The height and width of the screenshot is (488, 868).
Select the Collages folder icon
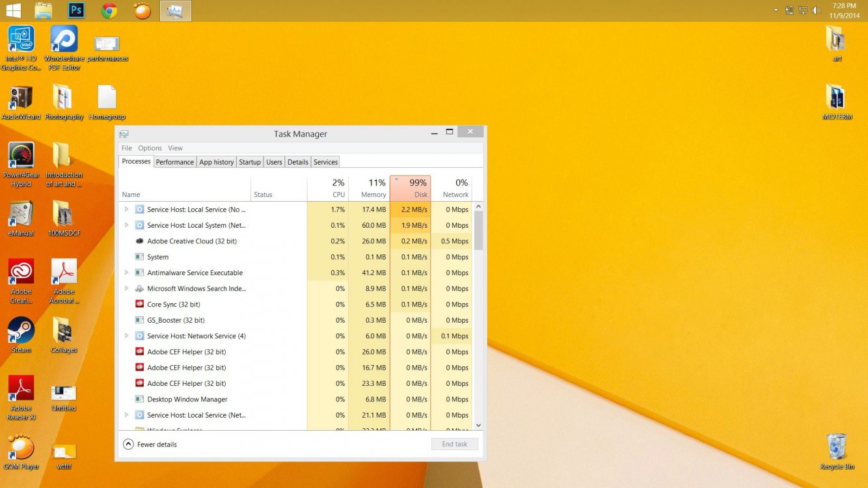pos(64,335)
